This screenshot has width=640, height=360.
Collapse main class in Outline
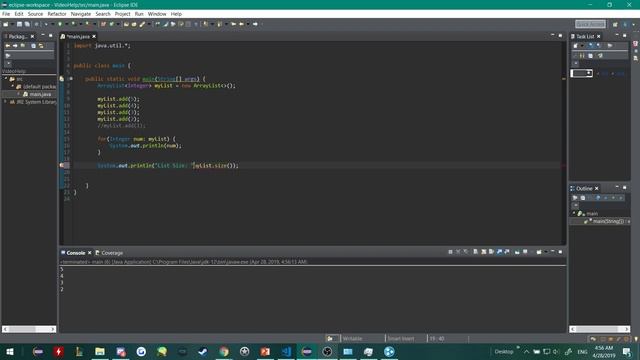coord(573,213)
